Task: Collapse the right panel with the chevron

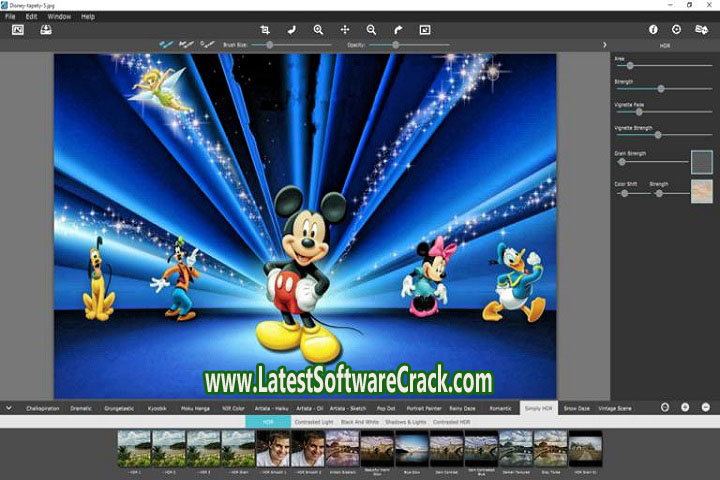Action: (605, 45)
